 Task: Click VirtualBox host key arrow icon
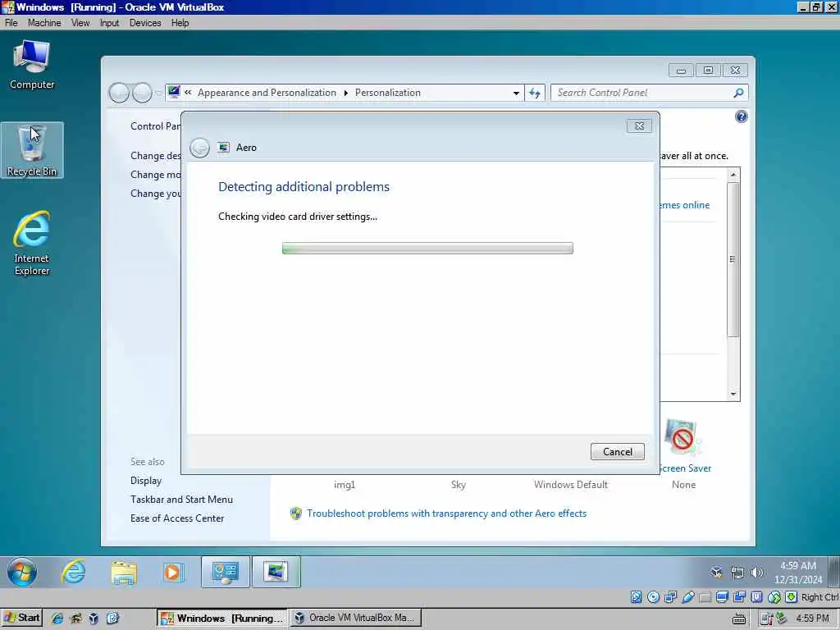tap(792, 597)
